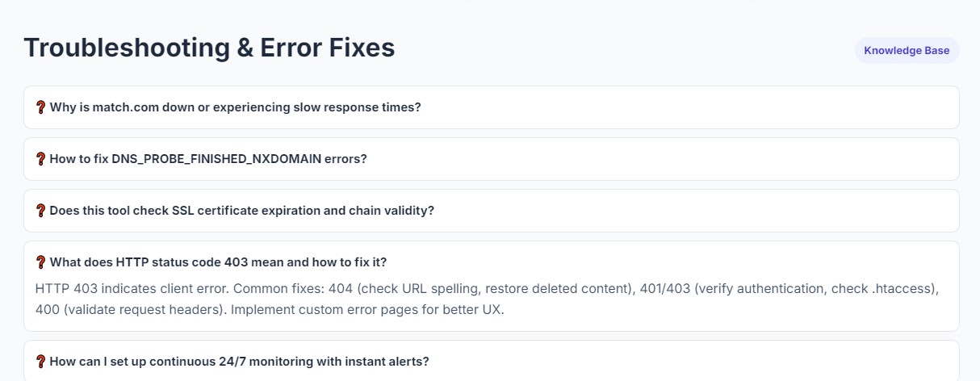This screenshot has height=381, width=980.
Task: Expand the "How to fix DNS_PROBE_FINISHED_NXDOMAIN errors" question
Action: 208,159
